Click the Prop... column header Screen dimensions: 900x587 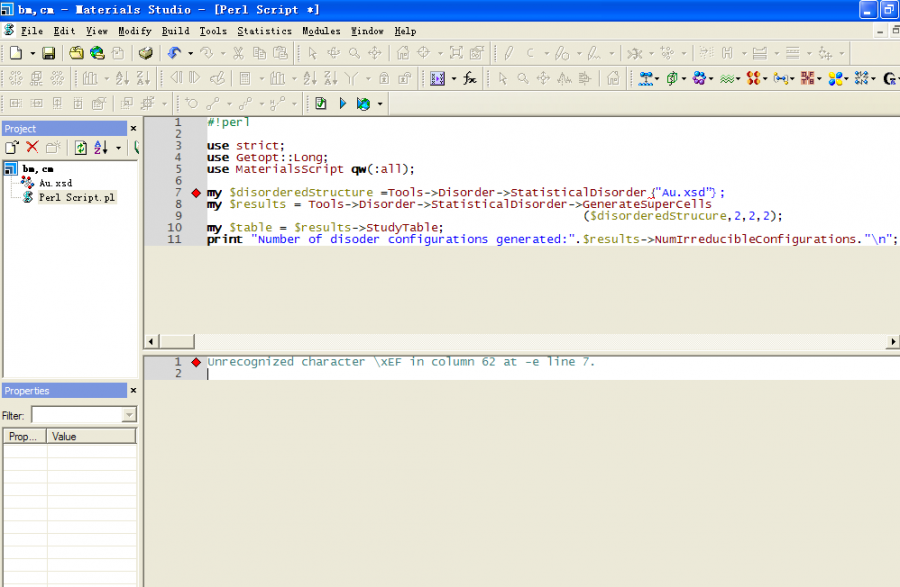click(x=25, y=437)
